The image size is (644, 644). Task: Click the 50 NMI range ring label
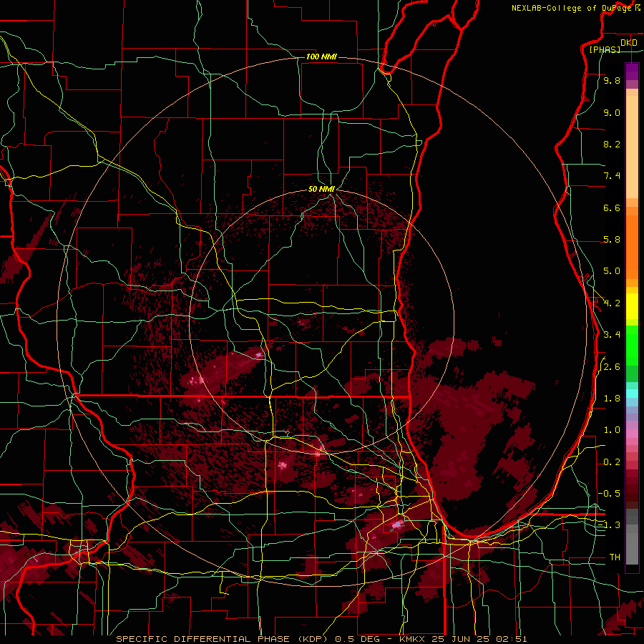321,190
